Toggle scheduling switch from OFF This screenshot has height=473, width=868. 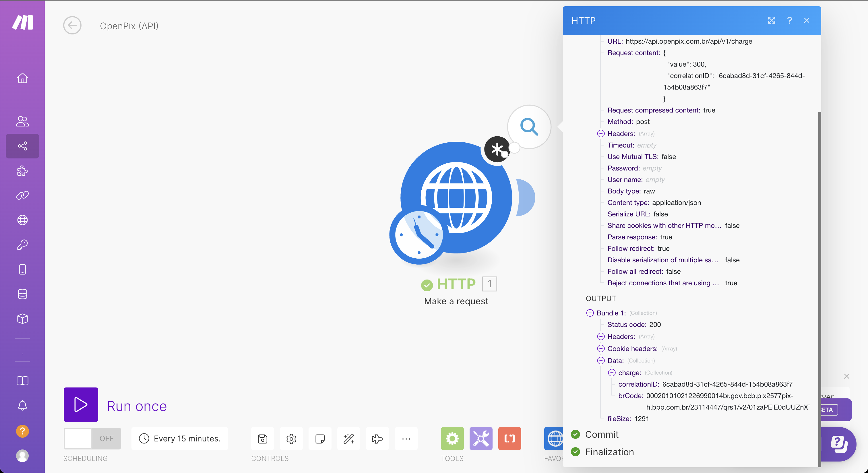[x=92, y=438]
